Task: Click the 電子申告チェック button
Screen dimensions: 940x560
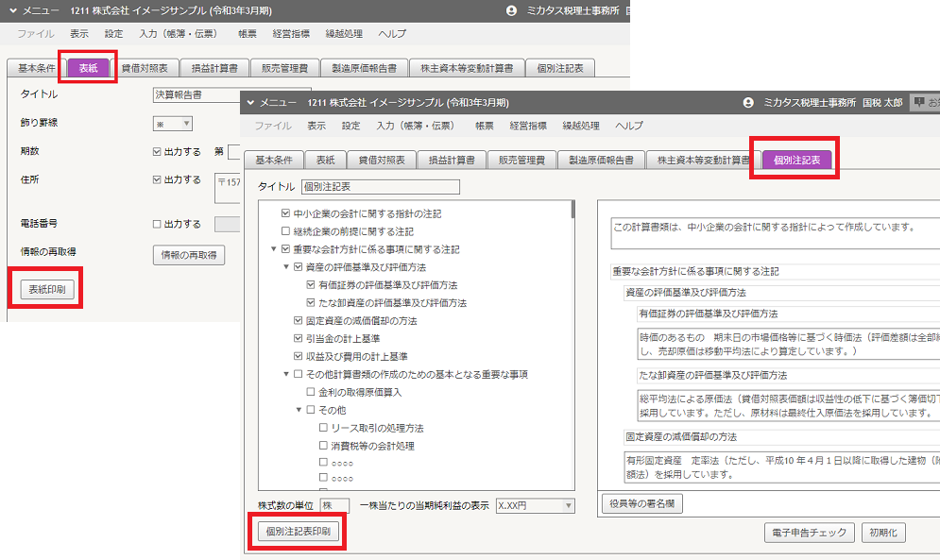Action: [x=809, y=533]
